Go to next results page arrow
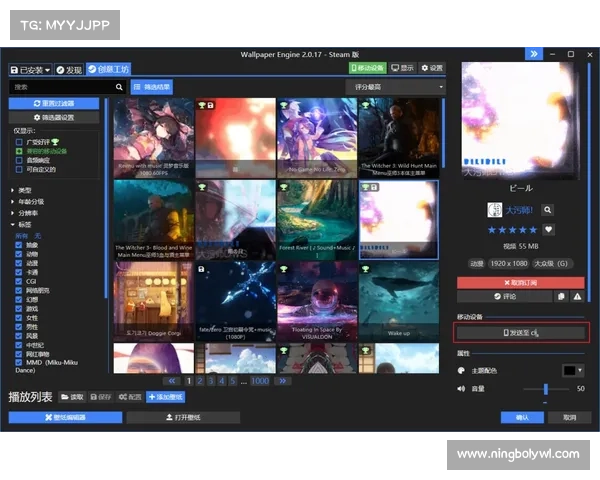 (282, 381)
